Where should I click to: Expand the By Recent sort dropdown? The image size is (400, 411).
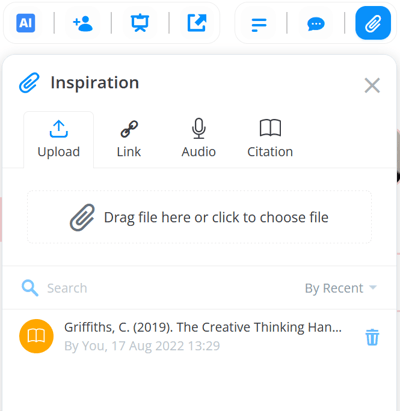coord(341,288)
